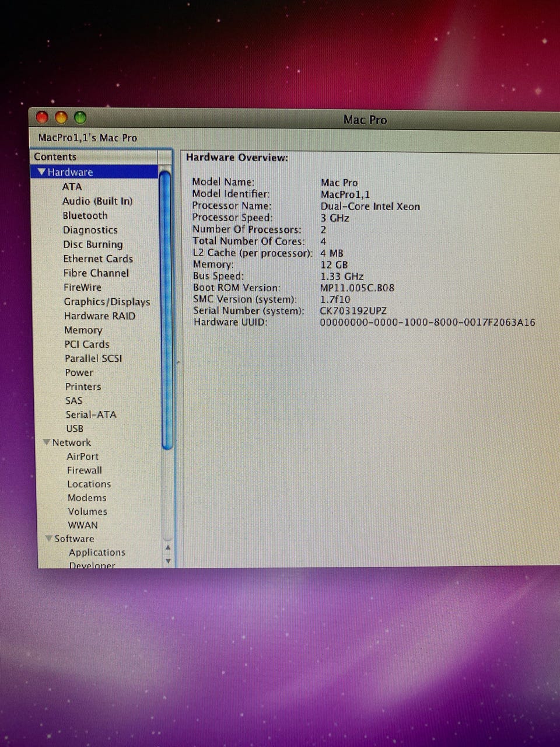Open Serial-ATA information
Viewport: 560px width, 747px height.
coord(91,414)
